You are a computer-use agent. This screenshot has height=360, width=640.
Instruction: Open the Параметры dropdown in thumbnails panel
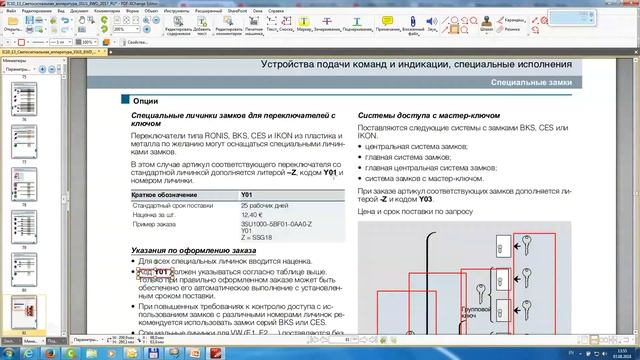19,69
